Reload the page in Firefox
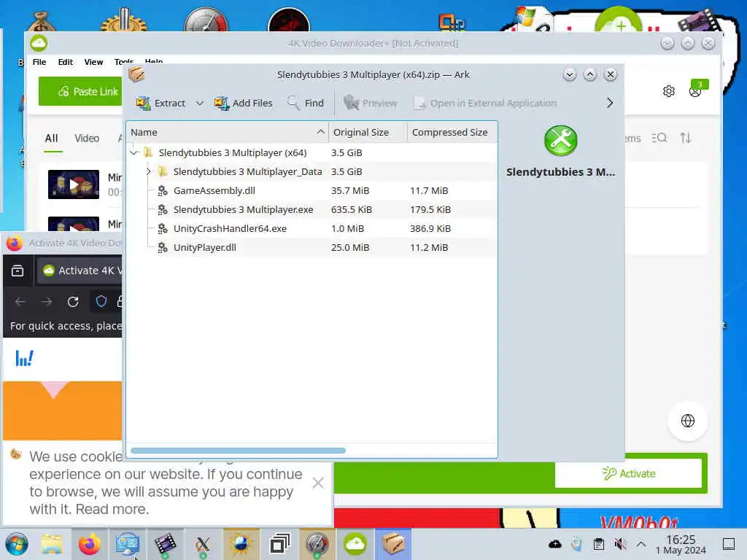 click(x=73, y=301)
